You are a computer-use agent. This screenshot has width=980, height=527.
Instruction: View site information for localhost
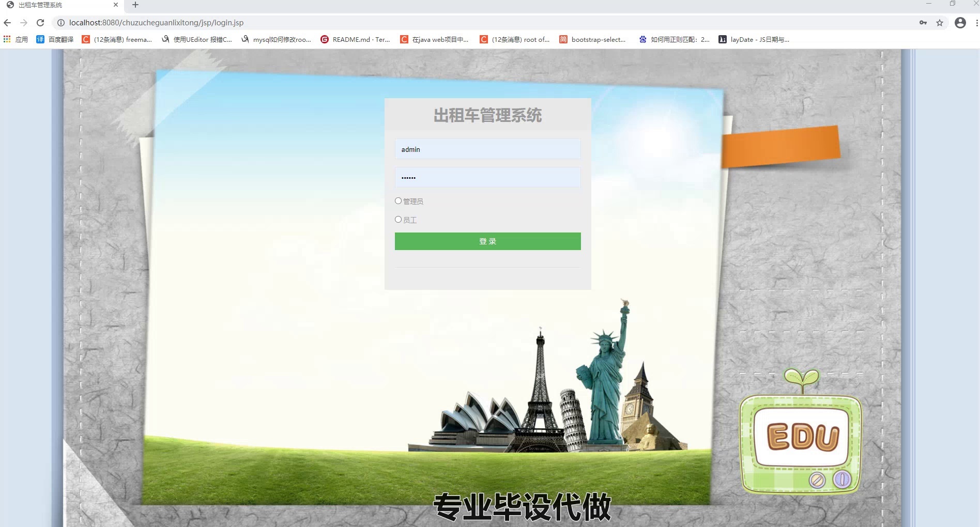(60, 23)
